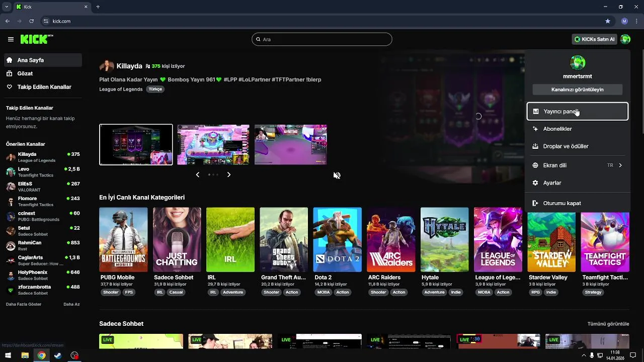Click Killayda's avatar in sidebar

(11, 157)
